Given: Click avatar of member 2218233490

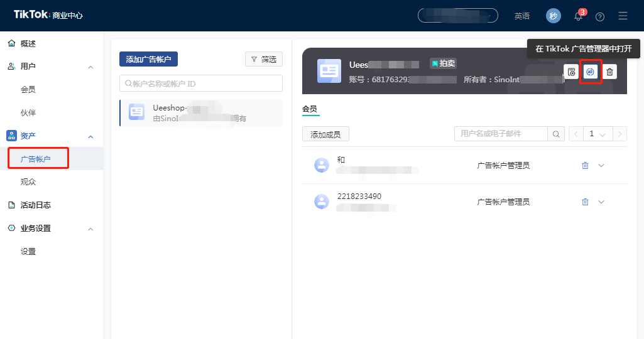Looking at the screenshot, I should point(322,202).
